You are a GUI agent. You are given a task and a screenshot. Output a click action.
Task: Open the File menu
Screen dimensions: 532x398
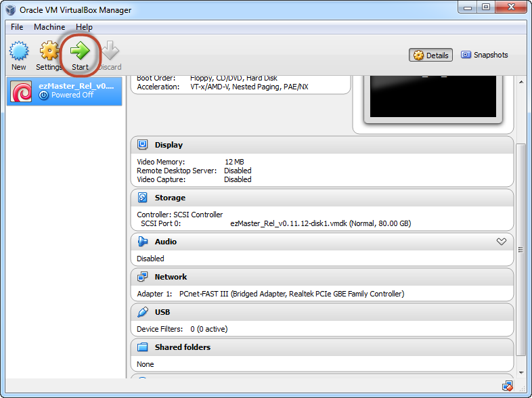pyautogui.click(x=17, y=27)
